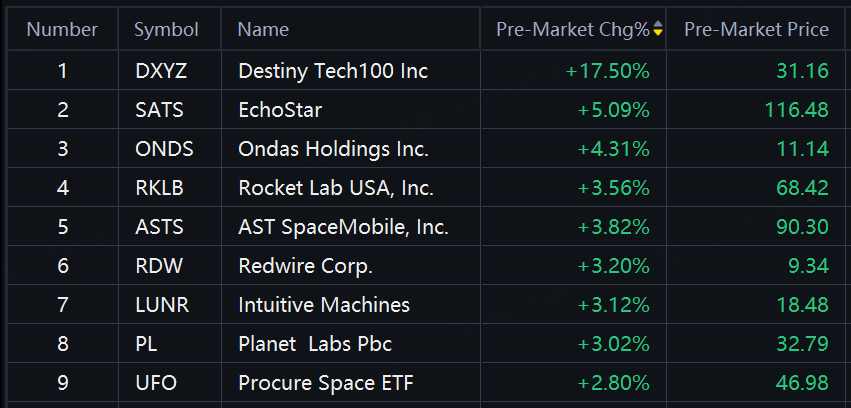Image resolution: width=851 pixels, height=408 pixels.
Task: Click the UFO ticker symbol
Action: coord(155,383)
